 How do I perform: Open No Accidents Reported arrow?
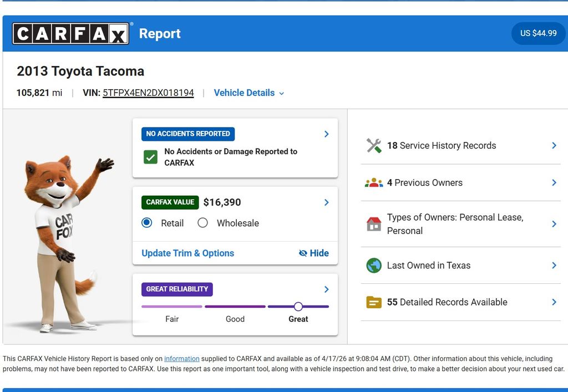point(326,134)
